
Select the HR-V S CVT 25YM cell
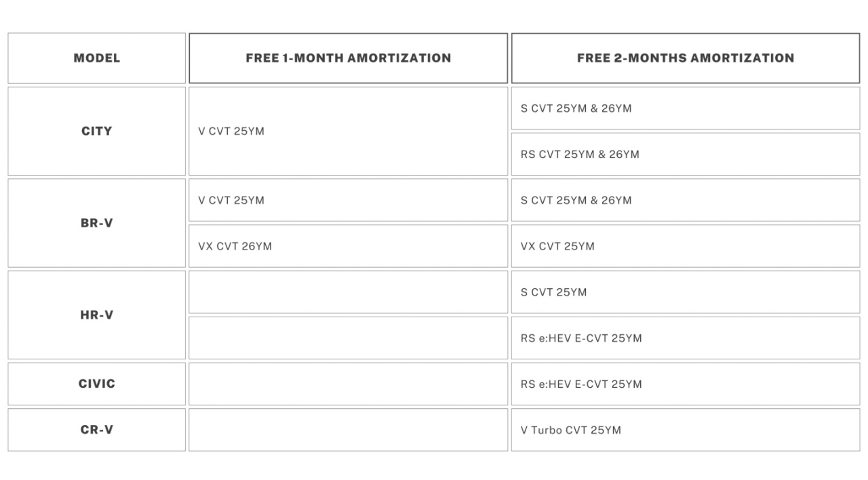point(553,292)
